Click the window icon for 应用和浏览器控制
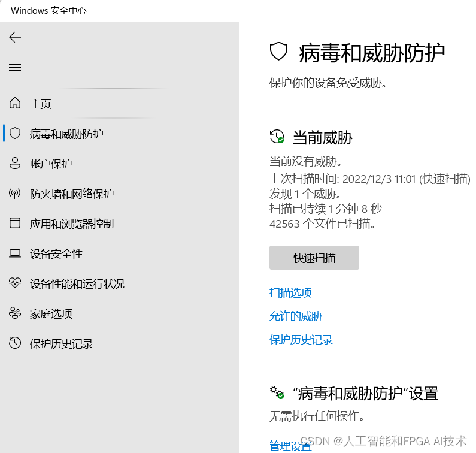 [15, 223]
